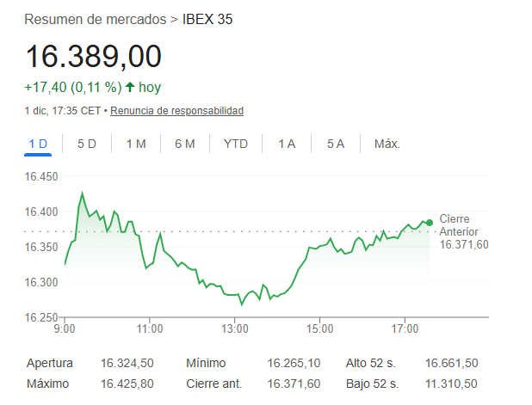The width and height of the screenshot is (532, 405).
Task: Click the Alto 52 s. value 16.661,50
Action: click(x=451, y=364)
